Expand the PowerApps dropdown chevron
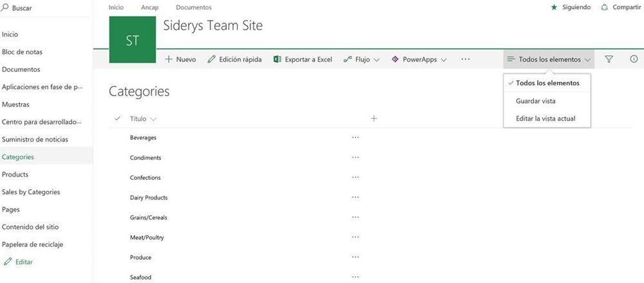Screen dimensions: 644x283 [444, 60]
